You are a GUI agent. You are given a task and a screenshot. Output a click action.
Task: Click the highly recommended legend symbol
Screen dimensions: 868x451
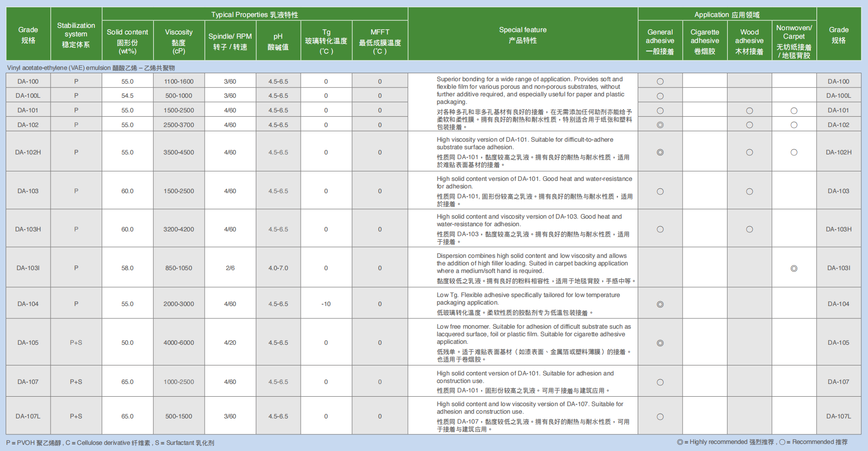click(680, 442)
